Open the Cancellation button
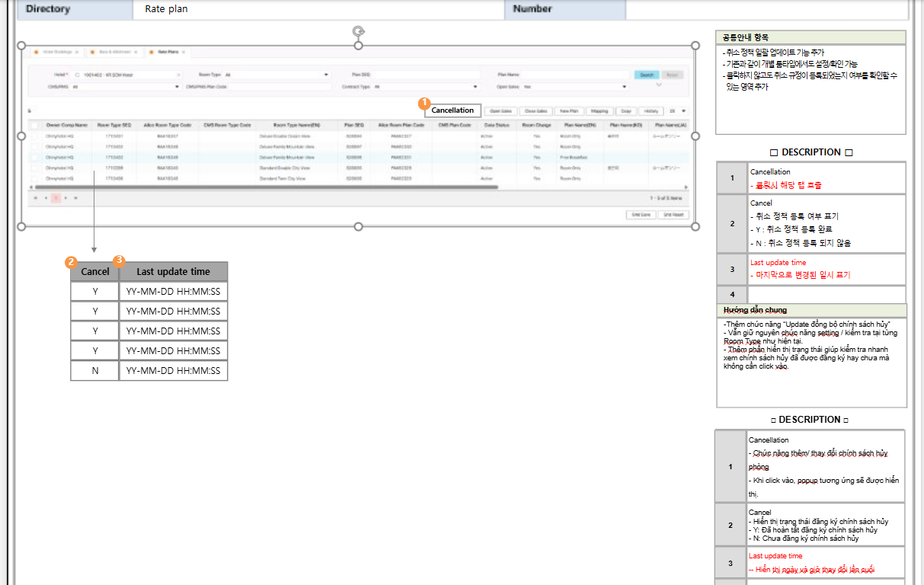Image resolution: width=924 pixels, height=585 pixels. [452, 110]
